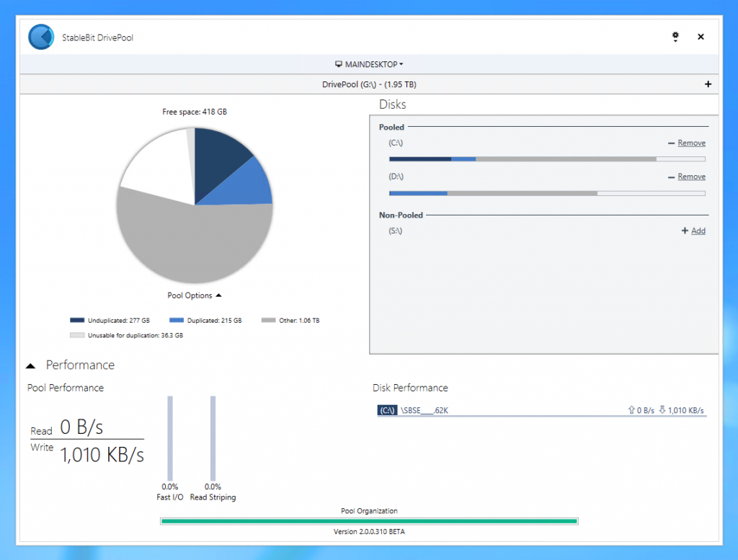Click the Pool Organization progress bar
This screenshot has height=560, width=738.
pos(369,521)
